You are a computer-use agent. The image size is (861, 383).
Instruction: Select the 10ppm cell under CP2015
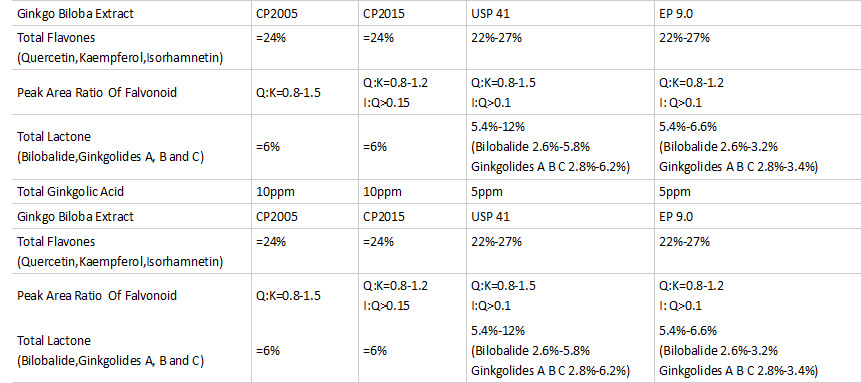pyautogui.click(x=382, y=192)
